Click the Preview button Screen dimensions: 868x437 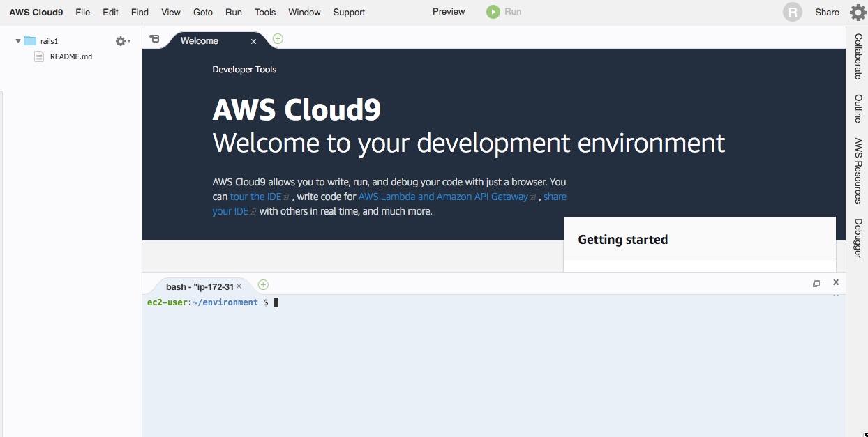coord(449,11)
